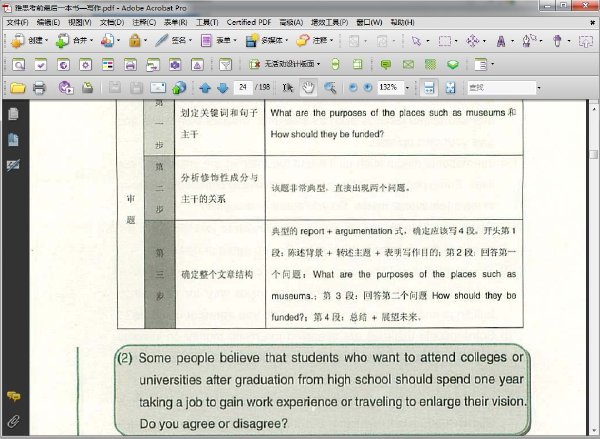
Task: Click the globe web upload icon
Action: (179, 88)
